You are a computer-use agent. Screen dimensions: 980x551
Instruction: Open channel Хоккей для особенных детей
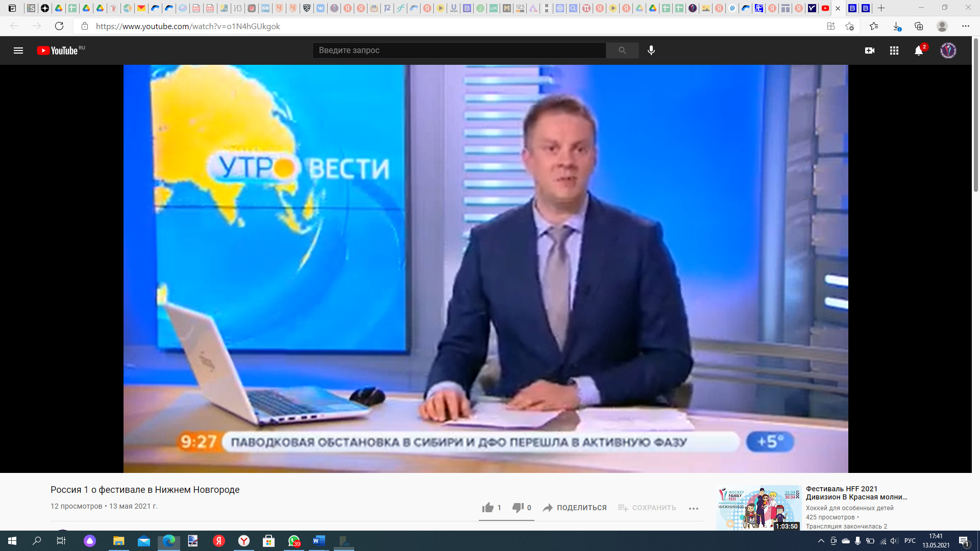(x=849, y=508)
